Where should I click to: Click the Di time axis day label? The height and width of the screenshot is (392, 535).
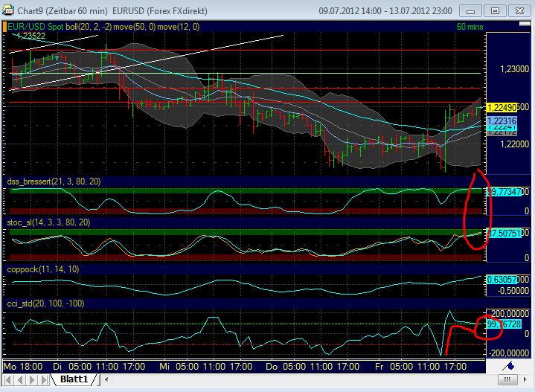click(x=57, y=367)
